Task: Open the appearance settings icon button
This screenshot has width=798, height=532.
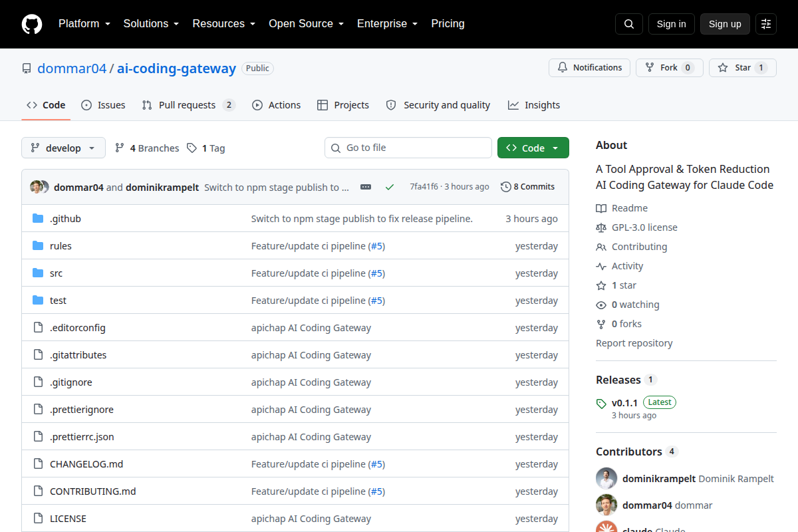Action: pyautogui.click(x=766, y=24)
